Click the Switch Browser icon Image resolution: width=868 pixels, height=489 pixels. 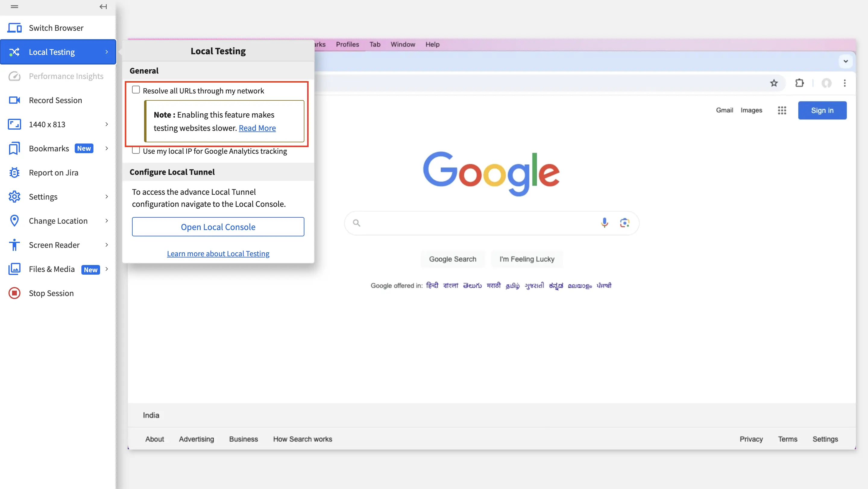tap(14, 28)
